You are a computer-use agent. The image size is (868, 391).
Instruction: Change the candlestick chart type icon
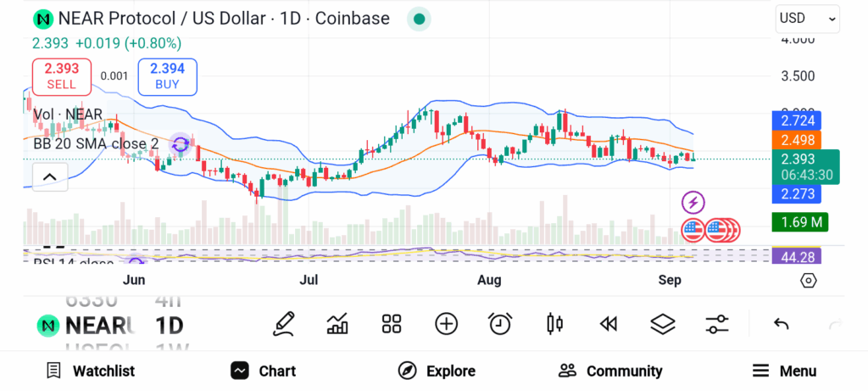pos(554,324)
